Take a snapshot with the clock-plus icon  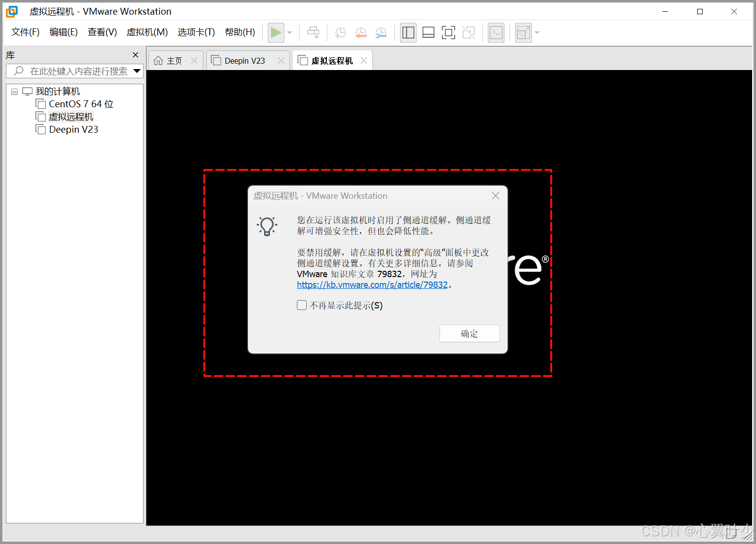click(340, 33)
